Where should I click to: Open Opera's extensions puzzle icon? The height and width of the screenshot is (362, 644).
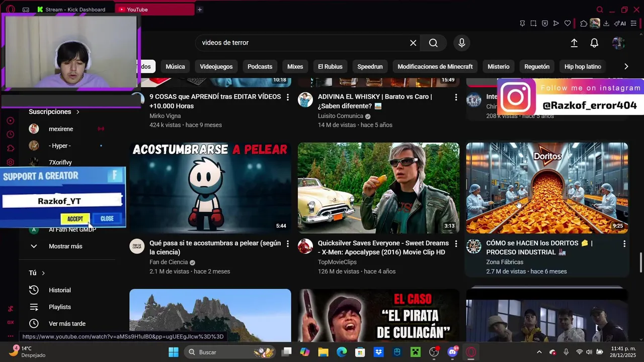(x=584, y=23)
